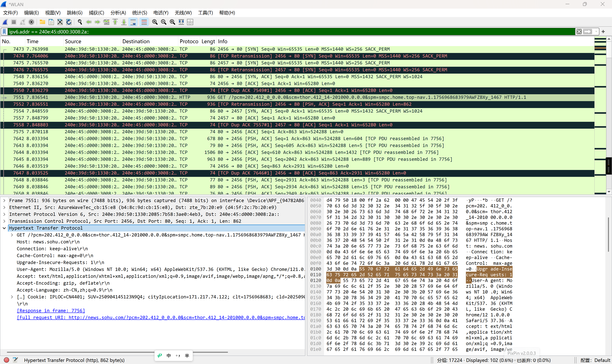This screenshot has height=364, width=612.
Task: Select packet 7642 in the list
Action: pyautogui.click(x=297, y=139)
